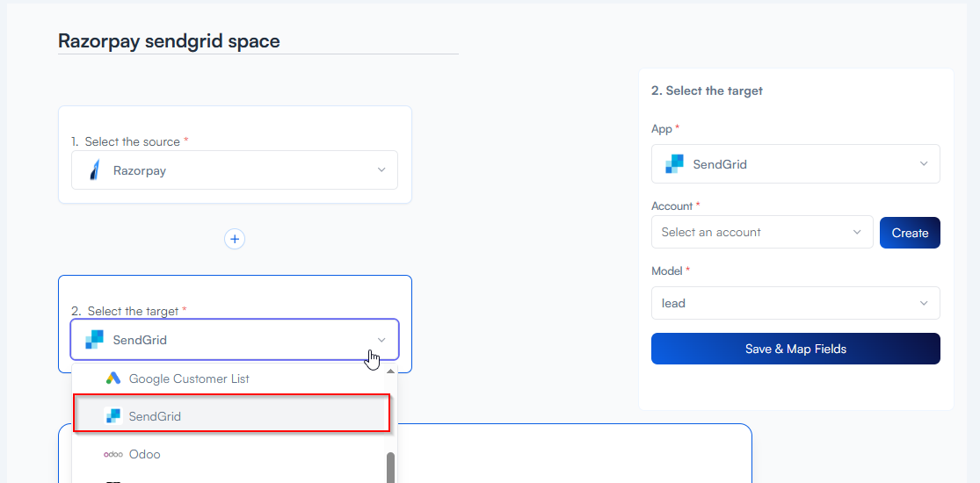
Task: Choose Google Customer List from the list
Action: (x=189, y=378)
